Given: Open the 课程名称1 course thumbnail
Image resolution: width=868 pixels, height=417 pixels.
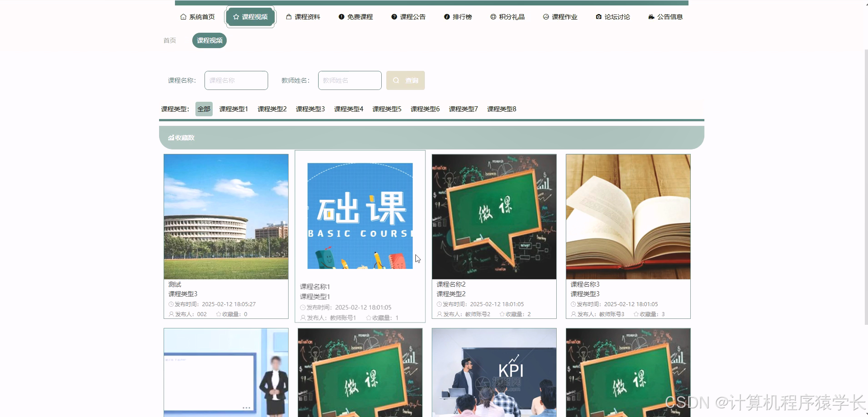Looking at the screenshot, I should (x=359, y=215).
